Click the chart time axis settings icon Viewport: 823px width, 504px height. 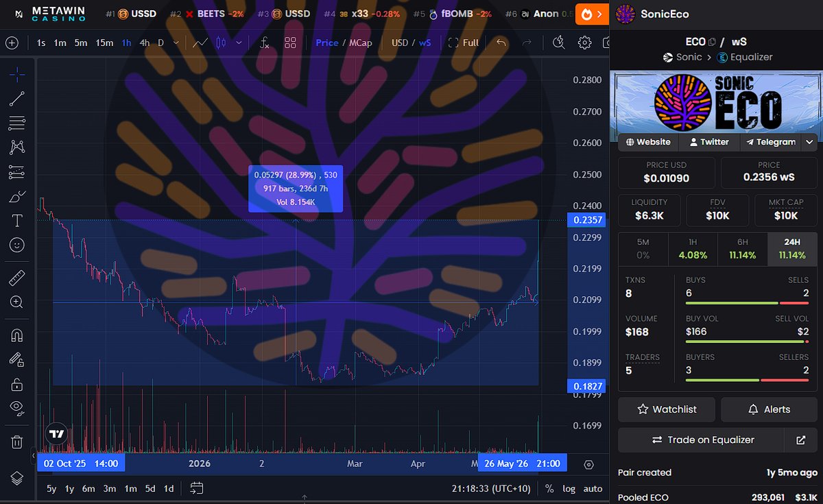pyautogui.click(x=588, y=464)
